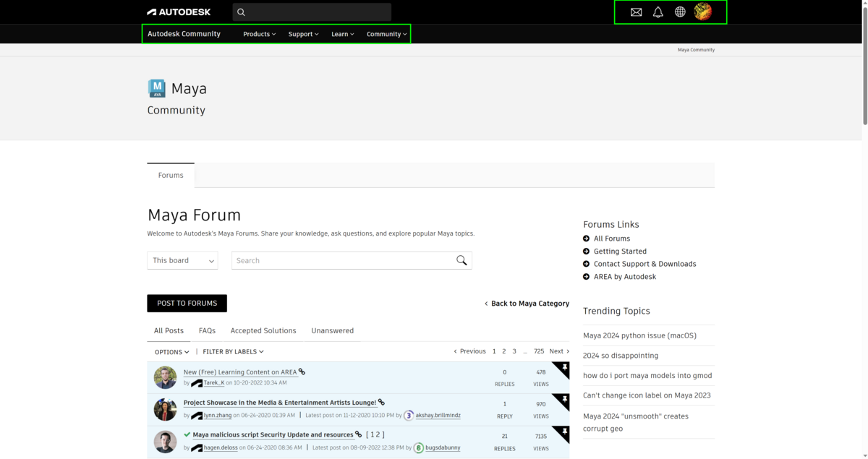Viewport: 868px width, 459px height.
Task: Click the top Autodesk search field
Action: pyautogui.click(x=312, y=12)
